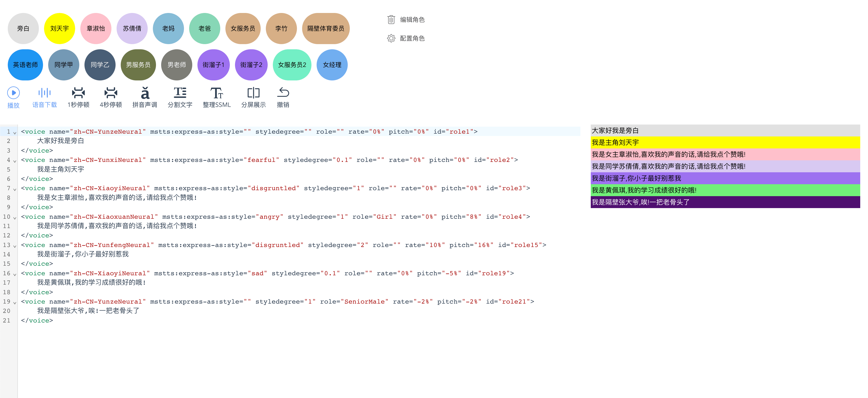The height and width of the screenshot is (398, 868).
Task: Collapse the voice block on line 19
Action: [x=14, y=303]
